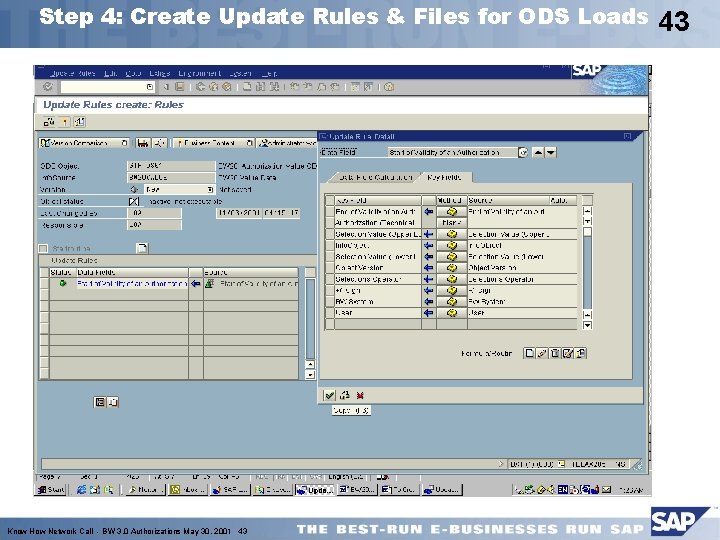Open the Help question mark icon
Viewport: 720px width, 540px height.
(x=389, y=87)
